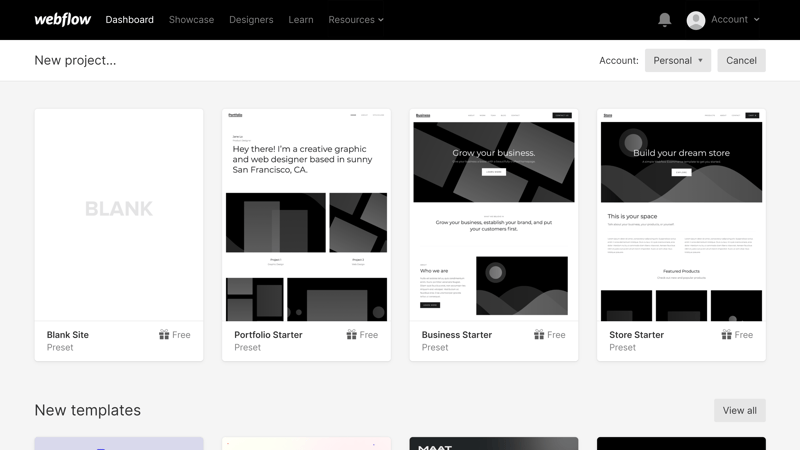Open the Showcase page
The image size is (800, 450).
[x=191, y=20]
